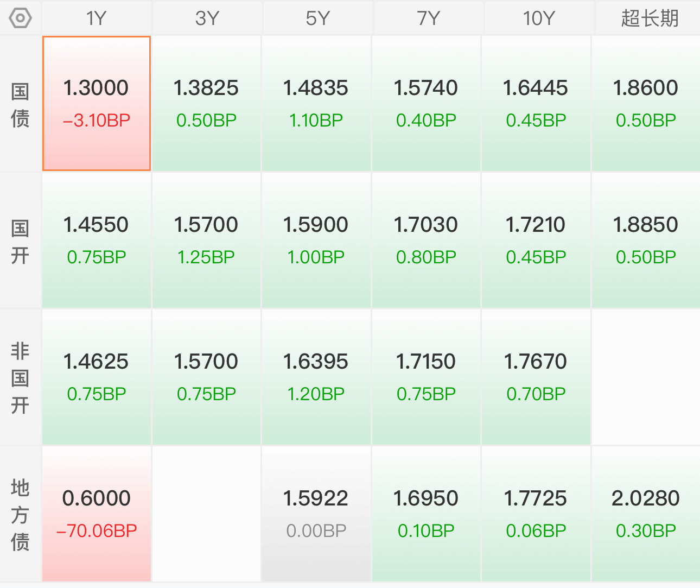Click the 非国开 row label

(x=20, y=377)
